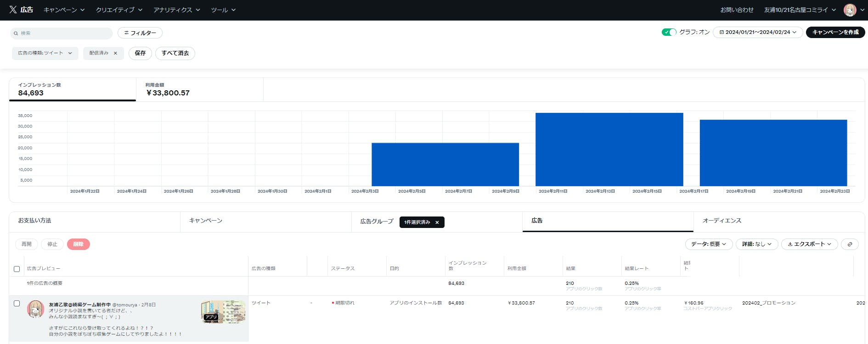Clear the 1件選択済み ad group selection
This screenshot has width=868, height=344.
(437, 222)
